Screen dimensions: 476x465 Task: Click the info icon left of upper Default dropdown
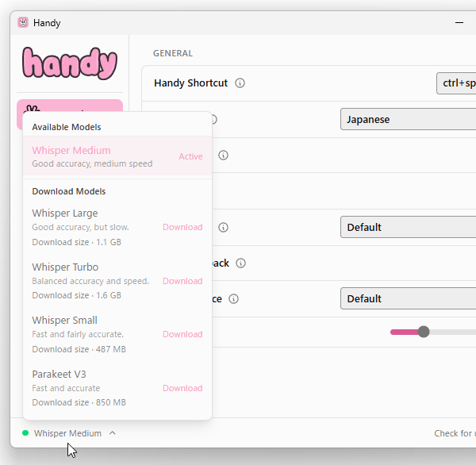224,228
